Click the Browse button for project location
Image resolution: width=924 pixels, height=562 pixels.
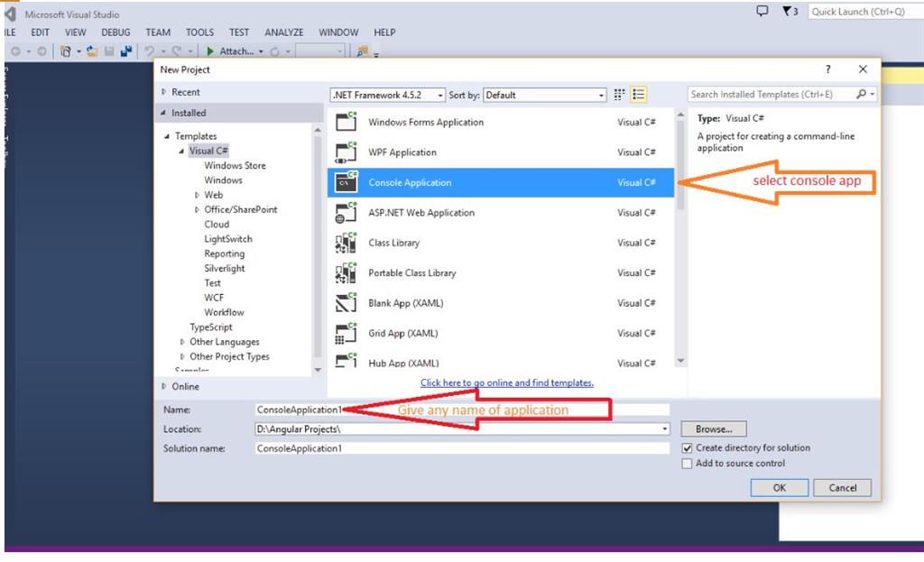(x=714, y=428)
